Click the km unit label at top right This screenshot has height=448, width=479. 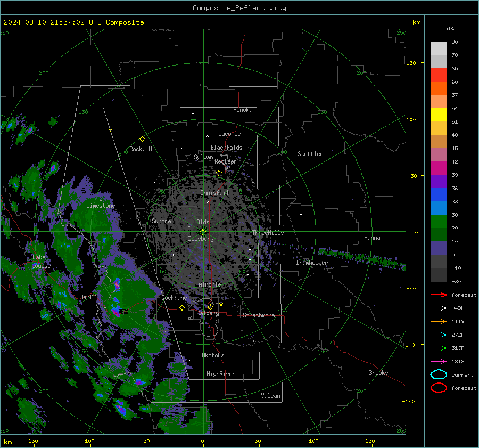[416, 22]
